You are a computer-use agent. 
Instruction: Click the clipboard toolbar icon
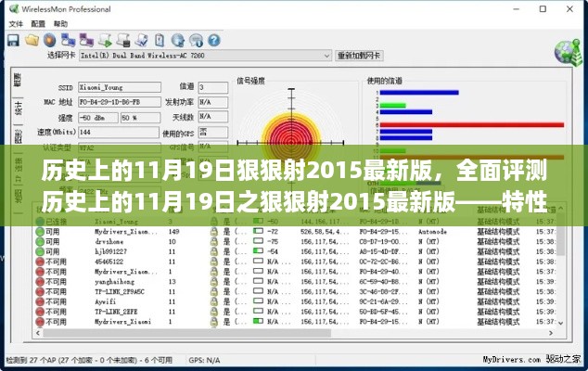point(160,40)
